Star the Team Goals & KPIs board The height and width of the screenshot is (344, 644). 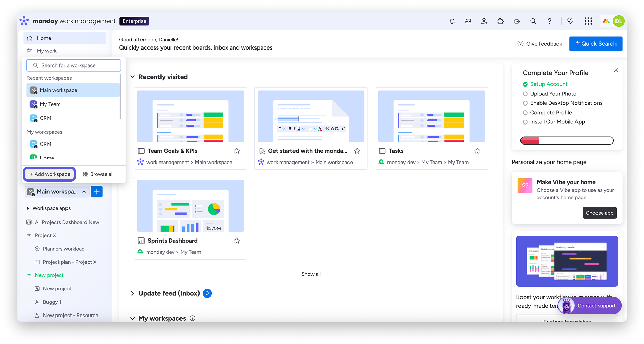(236, 151)
